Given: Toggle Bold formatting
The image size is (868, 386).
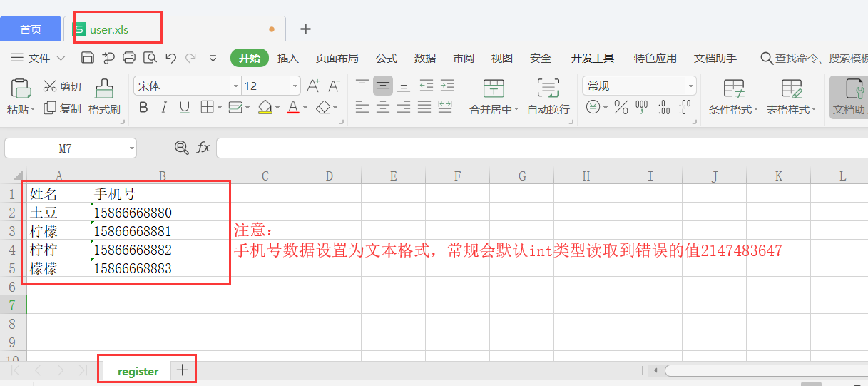Looking at the screenshot, I should [x=143, y=108].
